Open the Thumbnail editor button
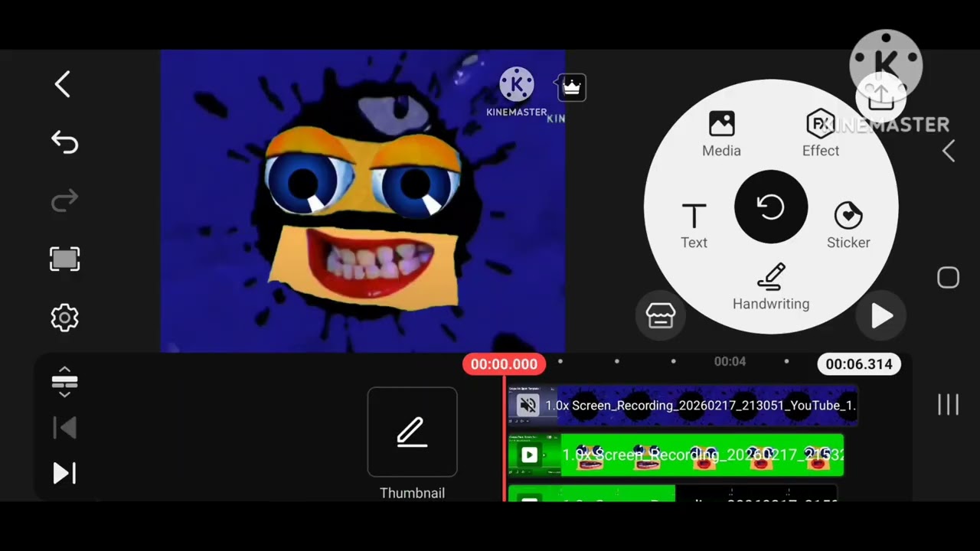Viewport: 980px width, 551px height. [412, 432]
